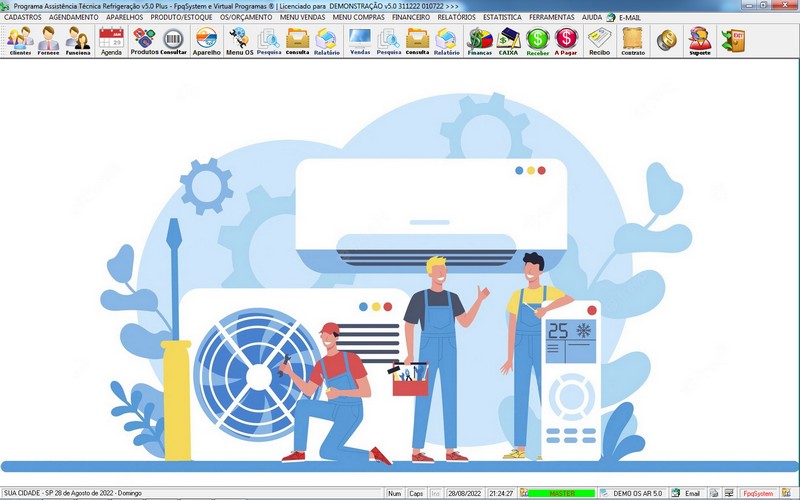Click the Num indicator in status bar
This screenshot has width=800, height=500.
pyautogui.click(x=394, y=493)
